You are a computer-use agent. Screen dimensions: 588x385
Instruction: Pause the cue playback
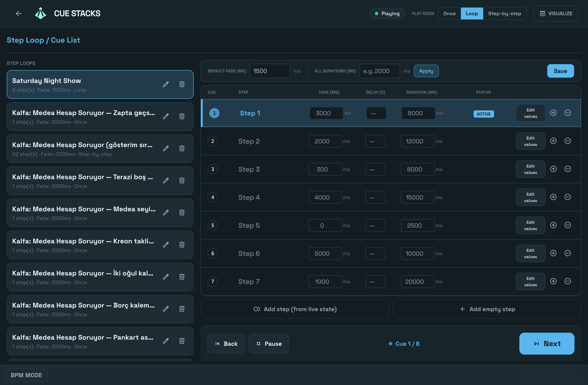tap(269, 344)
